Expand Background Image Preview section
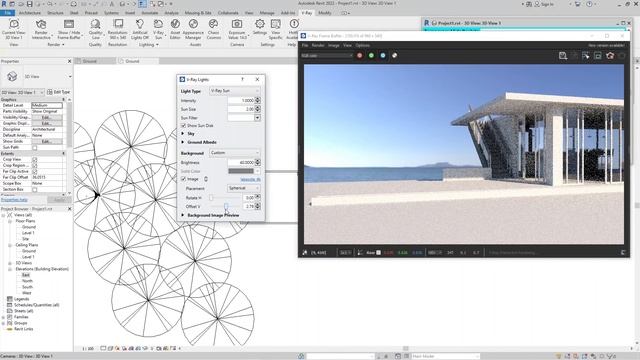Image resolution: width=640 pixels, height=360 pixels. tap(183, 215)
